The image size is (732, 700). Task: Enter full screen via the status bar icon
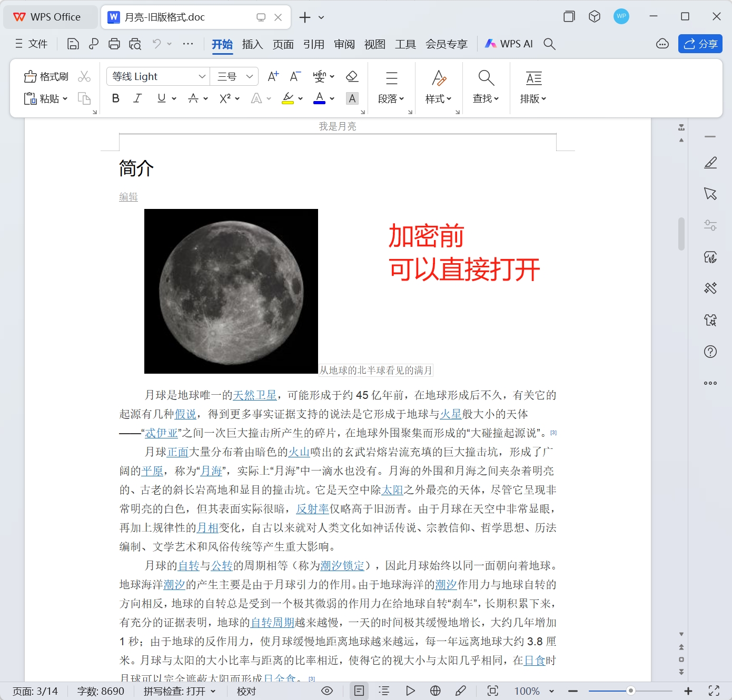click(715, 691)
